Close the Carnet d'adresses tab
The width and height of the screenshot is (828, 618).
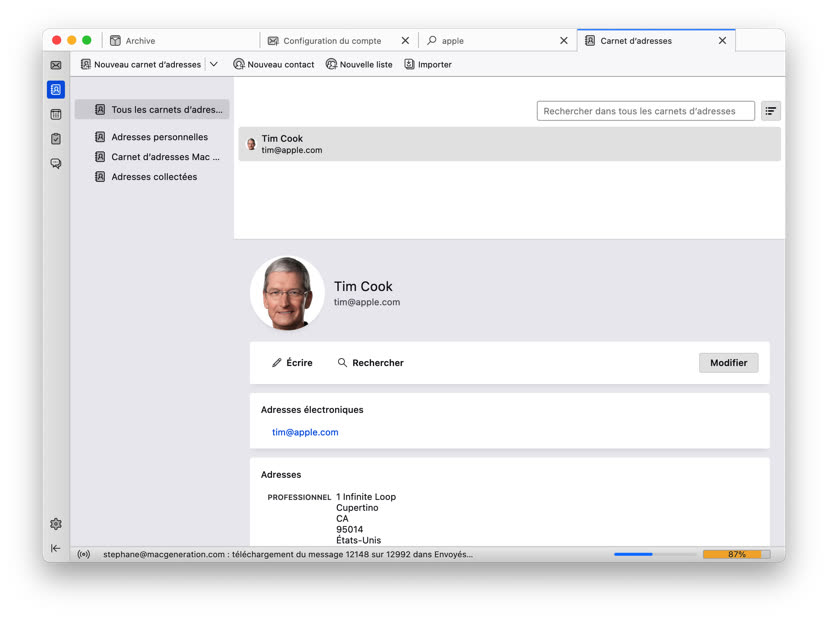coord(722,41)
